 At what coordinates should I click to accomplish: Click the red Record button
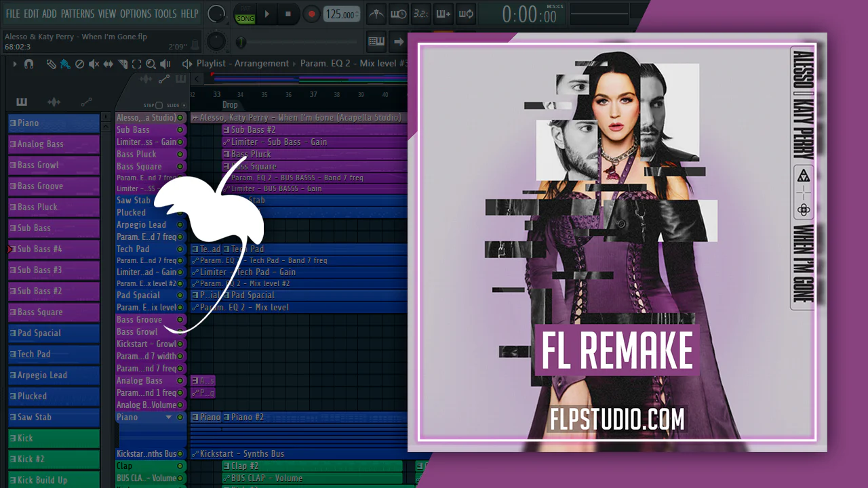(x=311, y=14)
